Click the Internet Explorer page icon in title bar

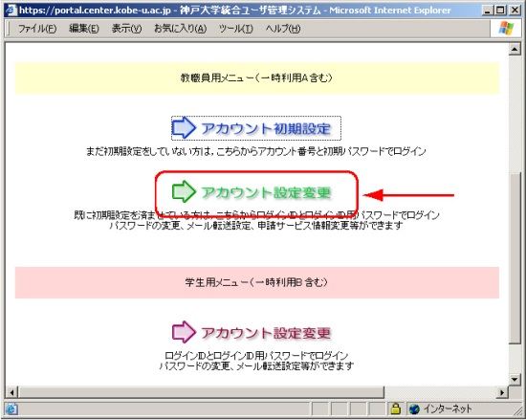click(x=11, y=10)
